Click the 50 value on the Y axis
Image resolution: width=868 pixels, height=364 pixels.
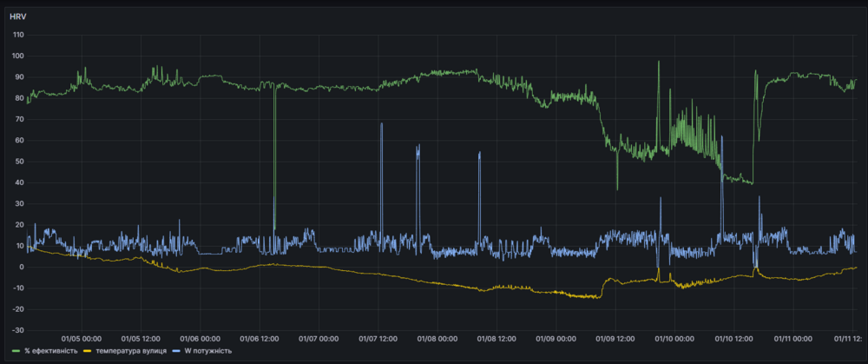[x=20, y=162]
